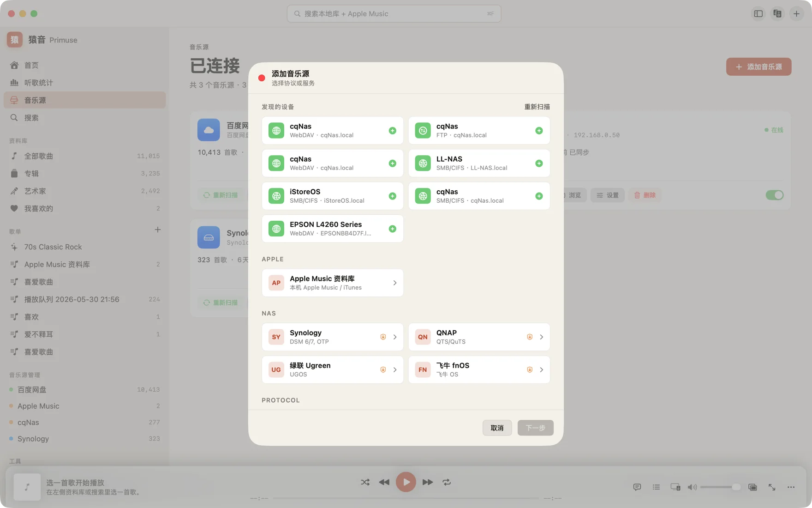Click fnOS FN badge icon
Image resolution: width=812 pixels, height=508 pixels.
pyautogui.click(x=423, y=370)
